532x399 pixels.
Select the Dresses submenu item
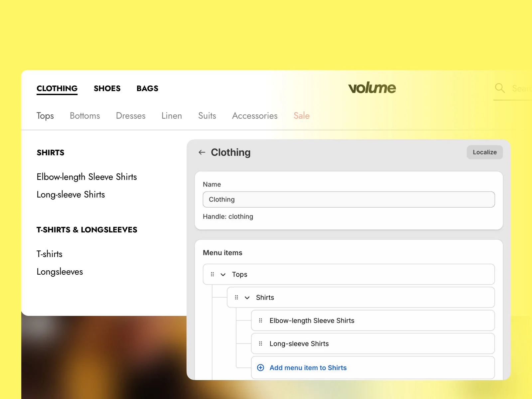click(131, 116)
